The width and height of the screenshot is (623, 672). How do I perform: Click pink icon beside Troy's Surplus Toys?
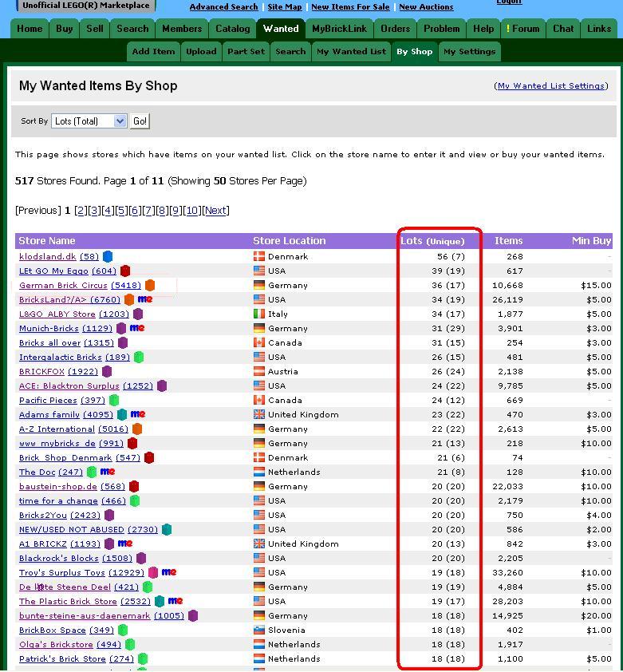153,572
